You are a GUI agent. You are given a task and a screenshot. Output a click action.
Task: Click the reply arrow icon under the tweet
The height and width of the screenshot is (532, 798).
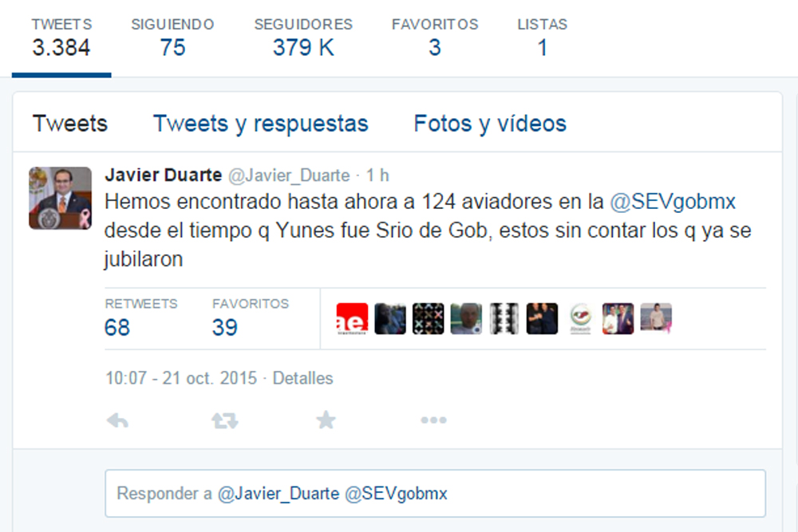(117, 420)
